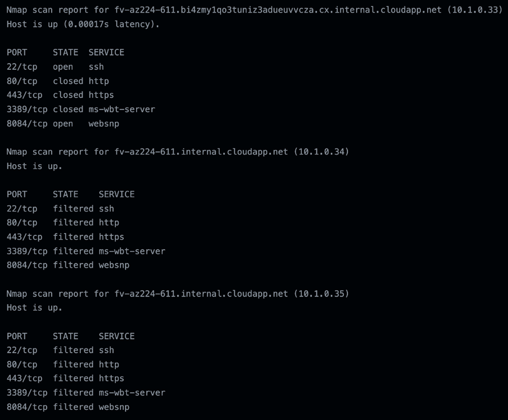Click the PORT header under 10.1.0.34
Image resolution: width=508 pixels, height=420 pixels.
click(x=17, y=194)
